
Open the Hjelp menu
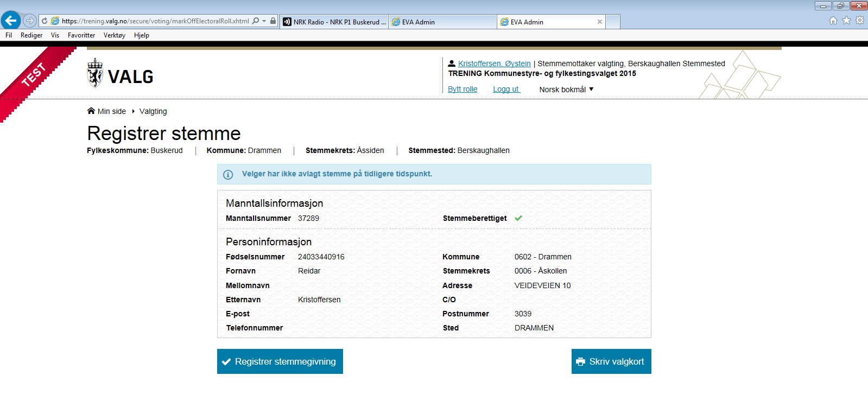(x=142, y=35)
